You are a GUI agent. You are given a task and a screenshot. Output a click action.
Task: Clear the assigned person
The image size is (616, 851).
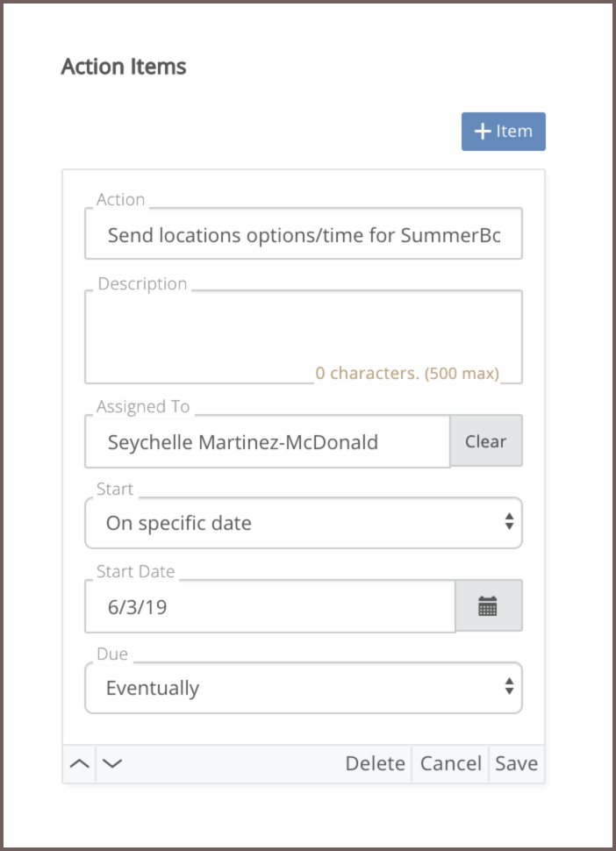tap(486, 441)
